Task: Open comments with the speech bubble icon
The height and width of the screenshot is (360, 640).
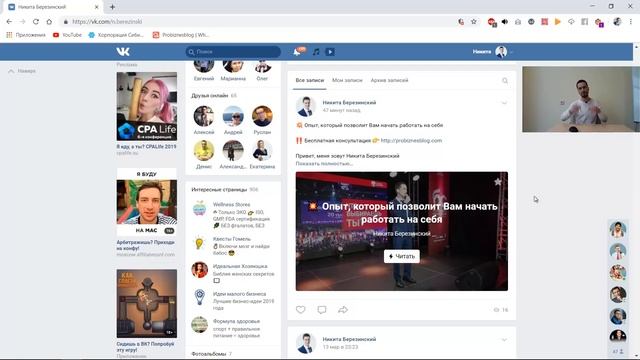Action: tap(322, 310)
